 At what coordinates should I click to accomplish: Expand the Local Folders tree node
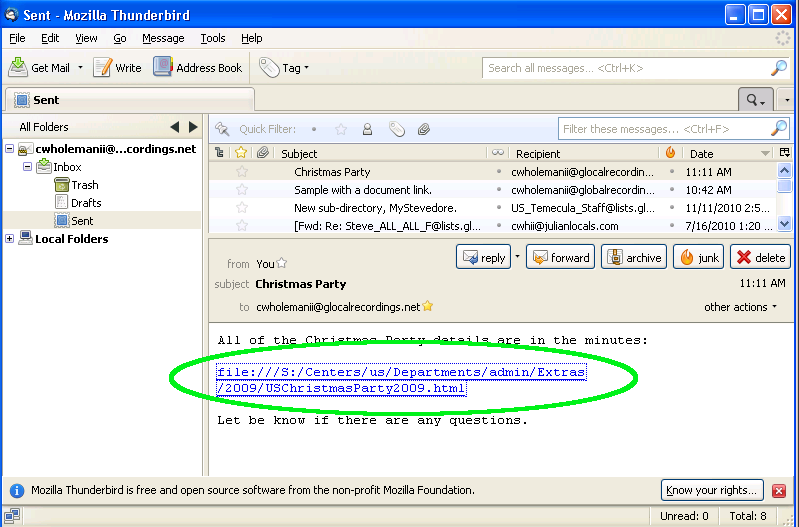coord(10,239)
